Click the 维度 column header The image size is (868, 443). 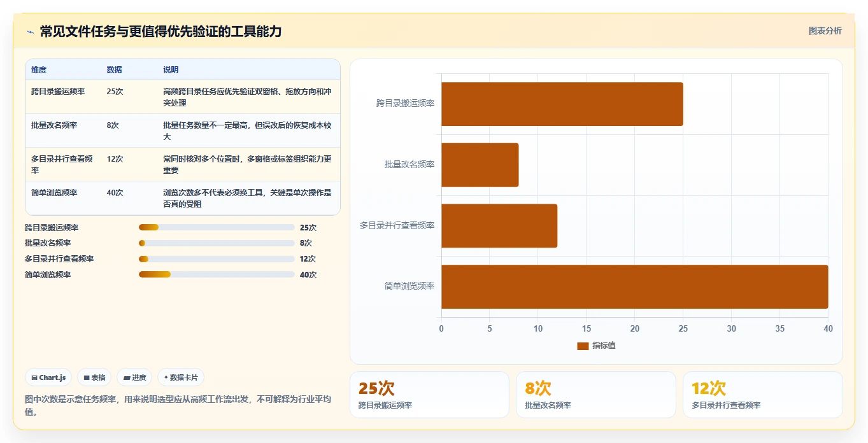point(39,70)
